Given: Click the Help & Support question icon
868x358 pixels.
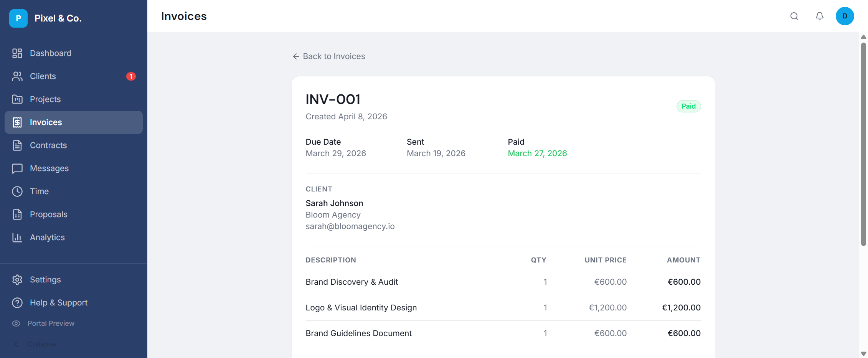Looking at the screenshot, I should (17, 303).
